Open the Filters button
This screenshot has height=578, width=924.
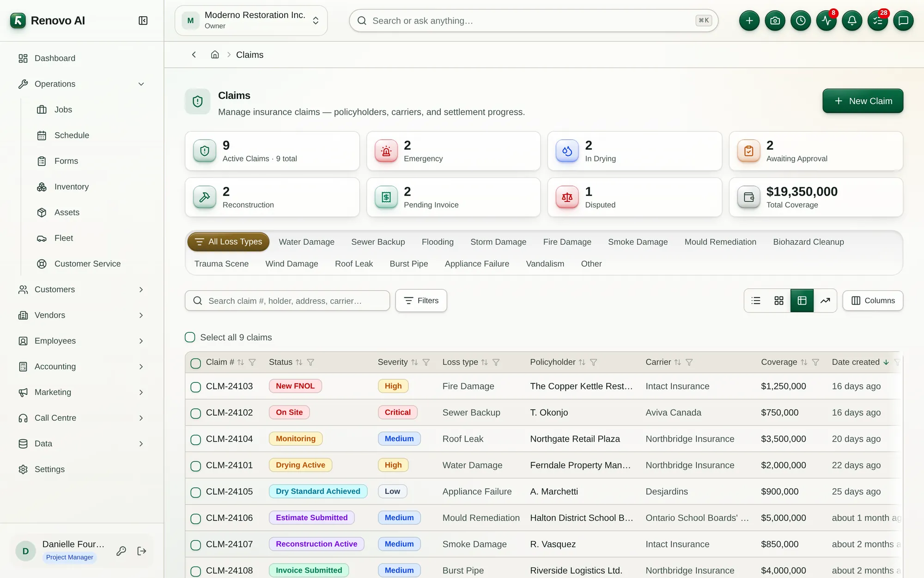pyautogui.click(x=421, y=301)
